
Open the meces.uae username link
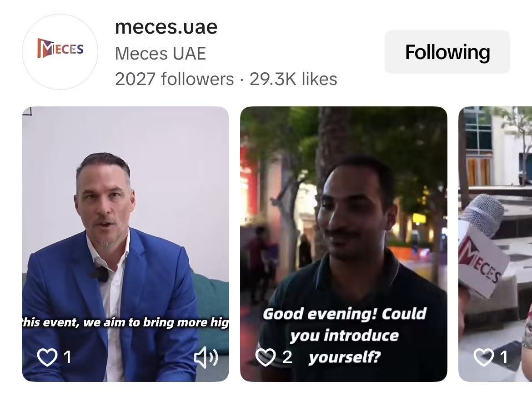[x=166, y=27]
